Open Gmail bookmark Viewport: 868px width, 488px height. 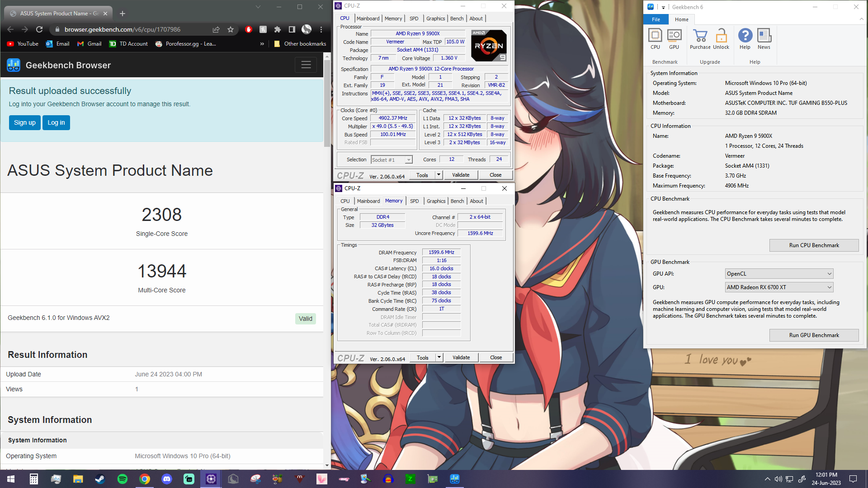(90, 44)
